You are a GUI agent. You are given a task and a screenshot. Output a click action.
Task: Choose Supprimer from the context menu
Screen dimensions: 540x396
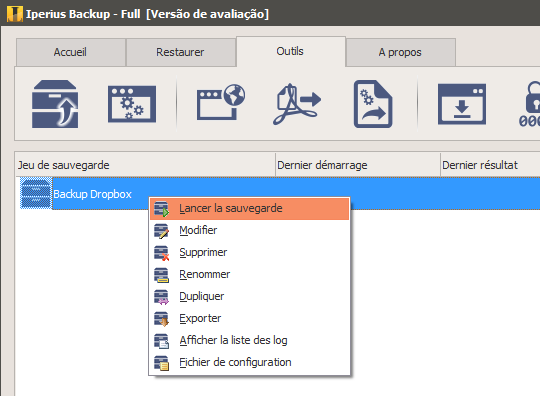tap(250, 252)
